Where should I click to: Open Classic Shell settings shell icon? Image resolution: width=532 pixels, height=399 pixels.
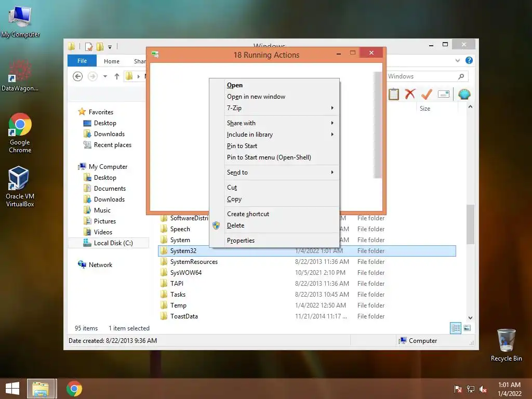click(x=464, y=94)
